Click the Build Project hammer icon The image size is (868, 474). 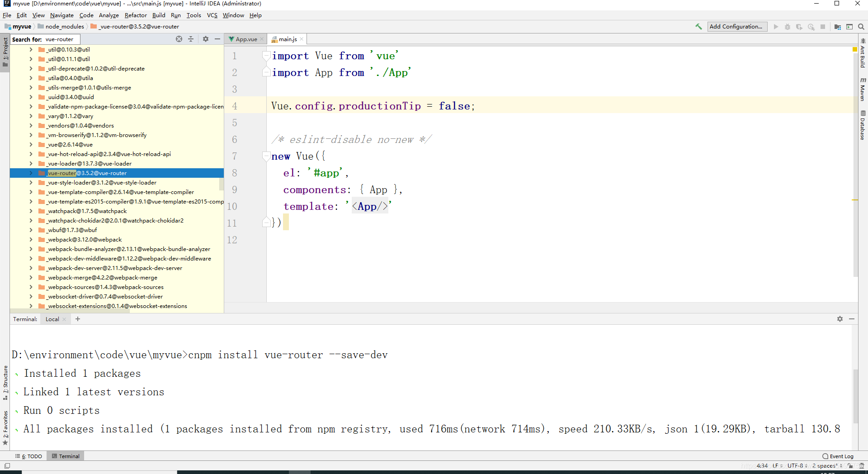pos(698,27)
